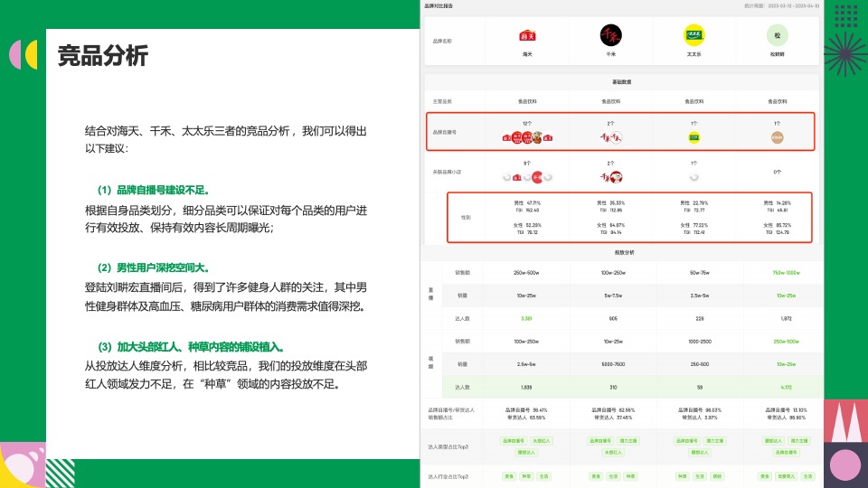Click the 605 live creator count

613,319
